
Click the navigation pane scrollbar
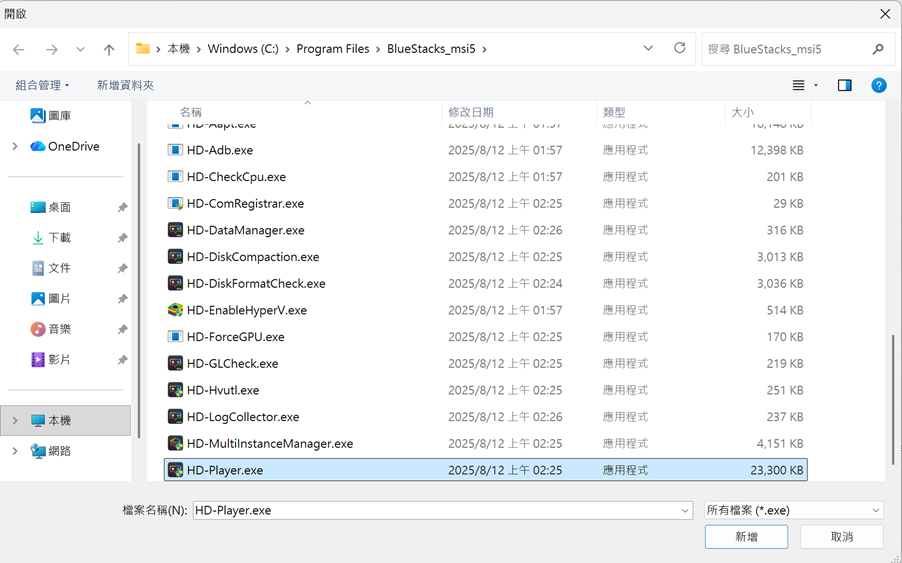point(139,290)
